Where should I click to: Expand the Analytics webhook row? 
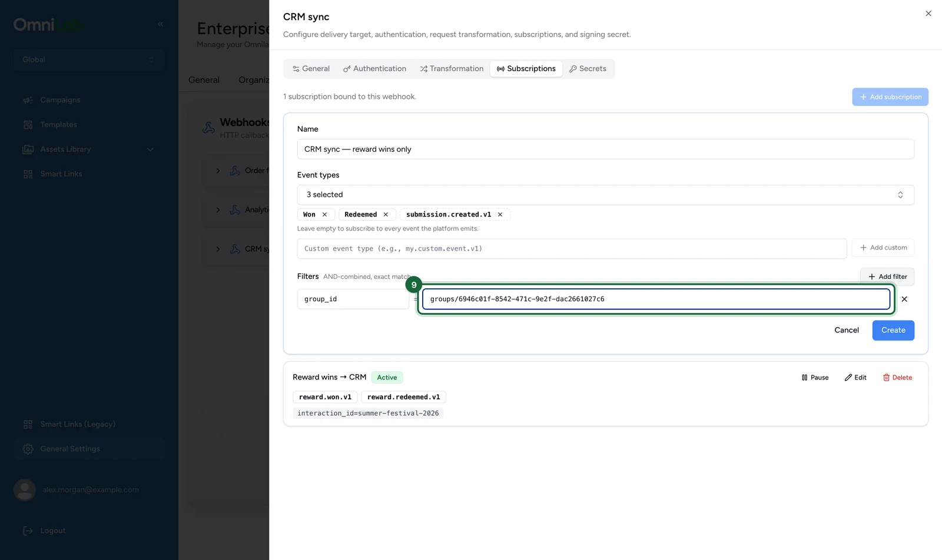[x=218, y=210]
